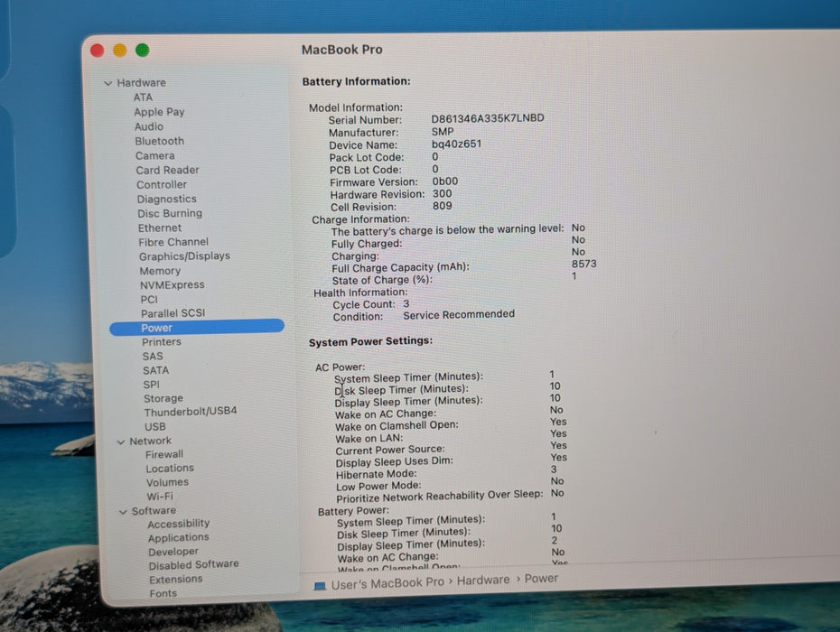Click User's MacBook Pro in path bar

pos(387,583)
